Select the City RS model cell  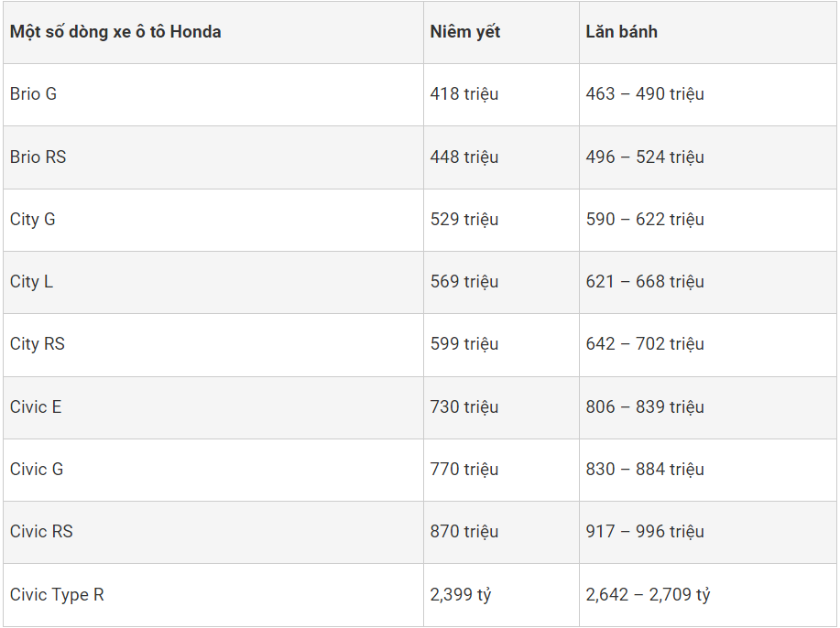click(x=38, y=344)
